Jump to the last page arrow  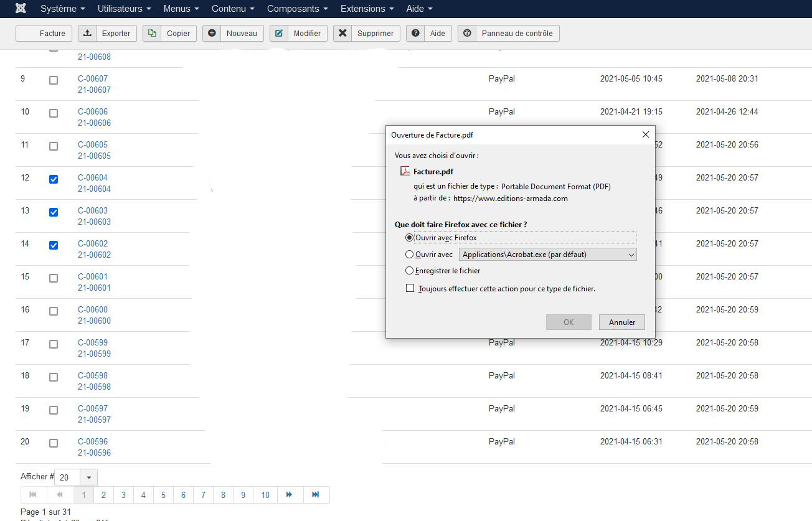pyautogui.click(x=316, y=495)
